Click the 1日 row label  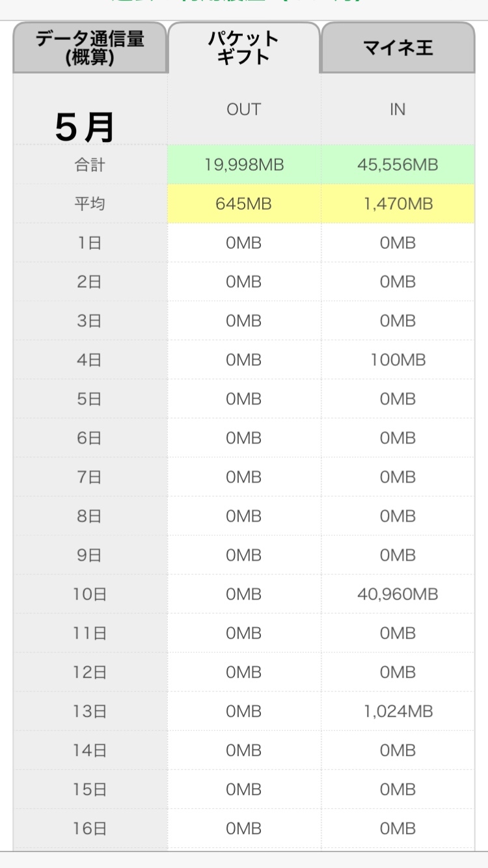90,243
